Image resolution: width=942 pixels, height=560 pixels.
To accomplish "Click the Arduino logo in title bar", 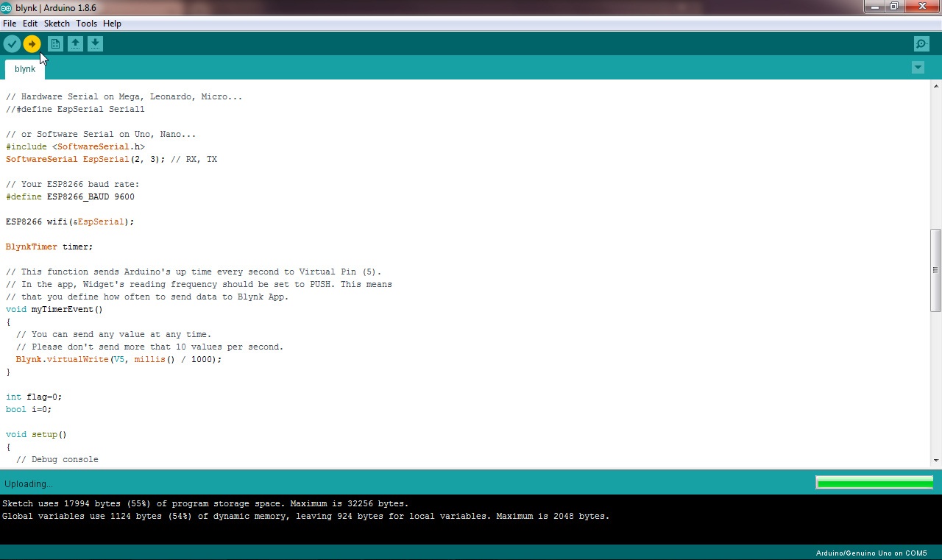I will coord(7,7).
